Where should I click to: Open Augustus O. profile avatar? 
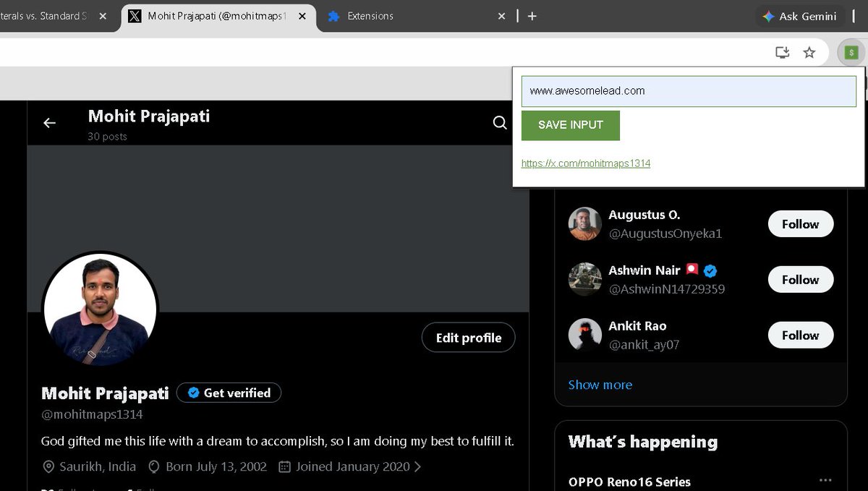[585, 224]
